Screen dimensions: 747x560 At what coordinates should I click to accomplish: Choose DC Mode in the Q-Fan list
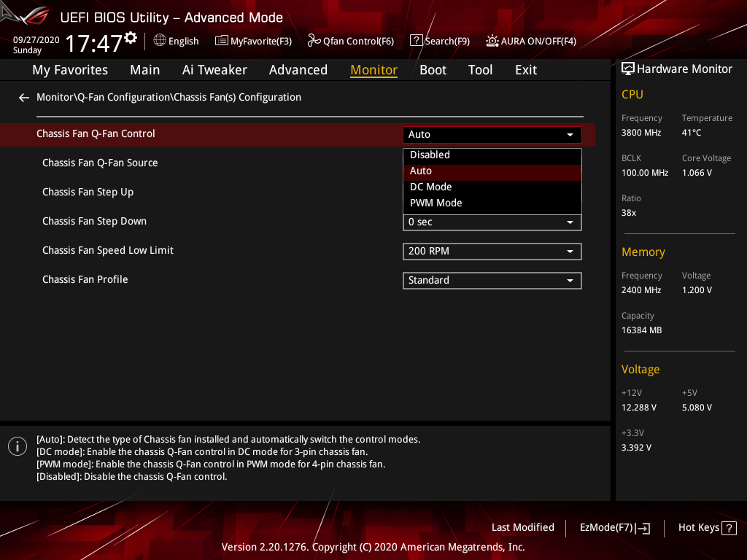tap(492, 187)
